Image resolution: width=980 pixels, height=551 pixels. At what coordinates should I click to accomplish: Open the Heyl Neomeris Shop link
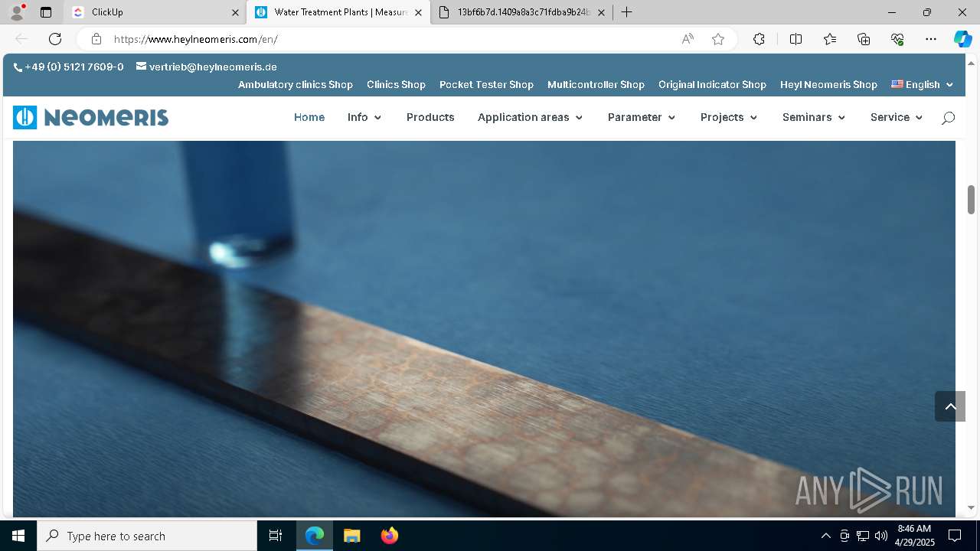(828, 84)
